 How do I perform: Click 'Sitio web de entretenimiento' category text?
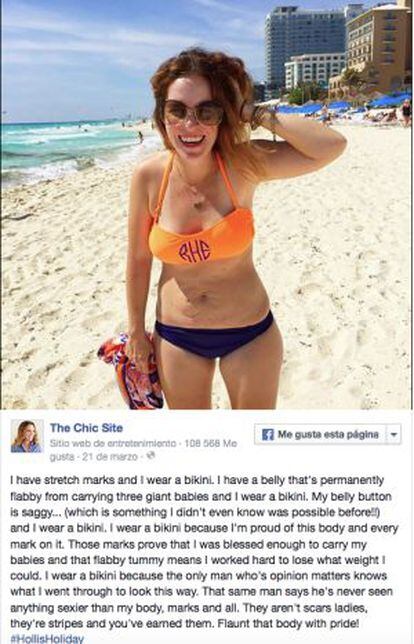click(x=113, y=444)
